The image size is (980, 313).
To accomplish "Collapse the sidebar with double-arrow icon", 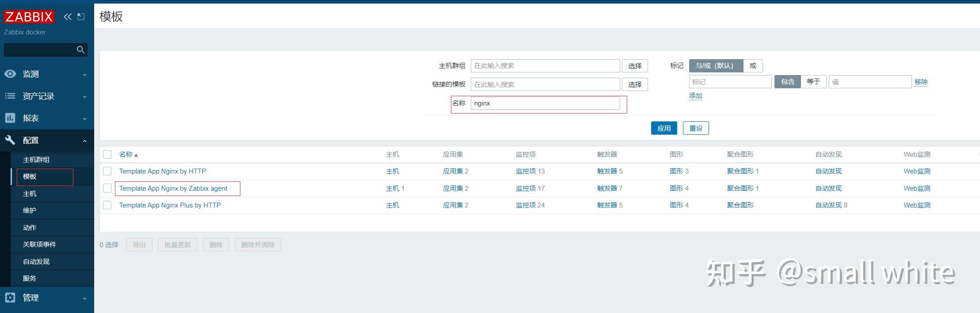I will 67,17.
